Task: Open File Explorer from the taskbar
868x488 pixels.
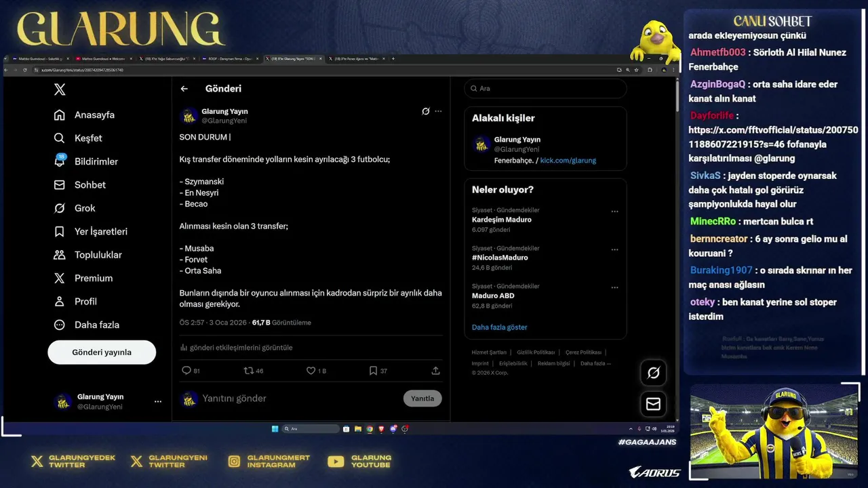Action: coord(358,428)
